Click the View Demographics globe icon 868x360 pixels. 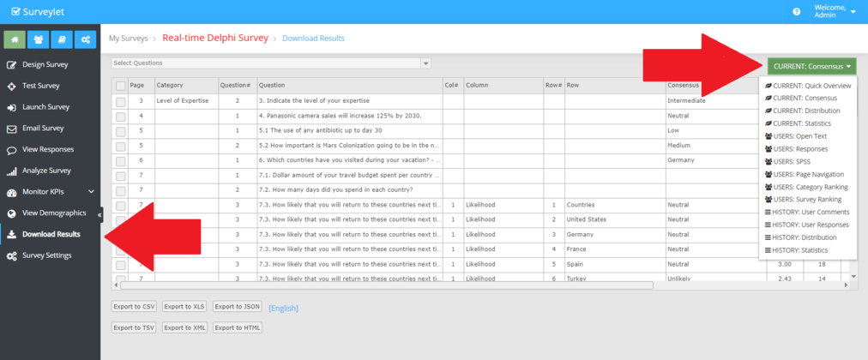click(x=12, y=213)
